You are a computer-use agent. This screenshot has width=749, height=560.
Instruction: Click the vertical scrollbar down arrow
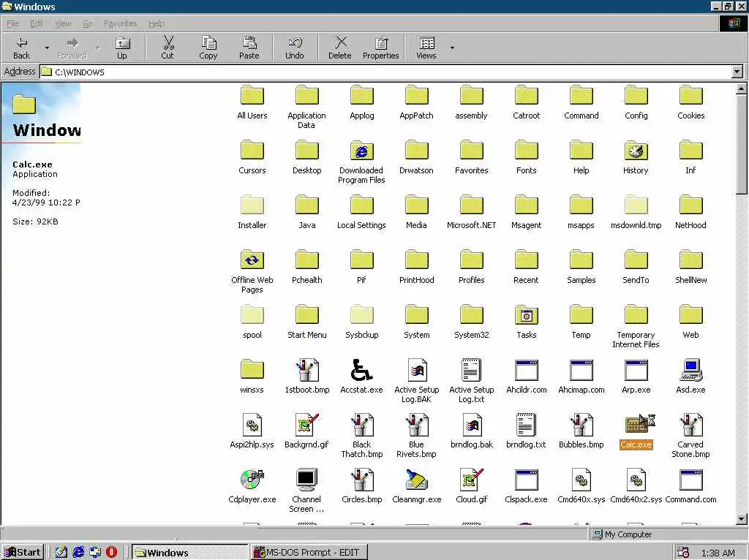pyautogui.click(x=742, y=519)
